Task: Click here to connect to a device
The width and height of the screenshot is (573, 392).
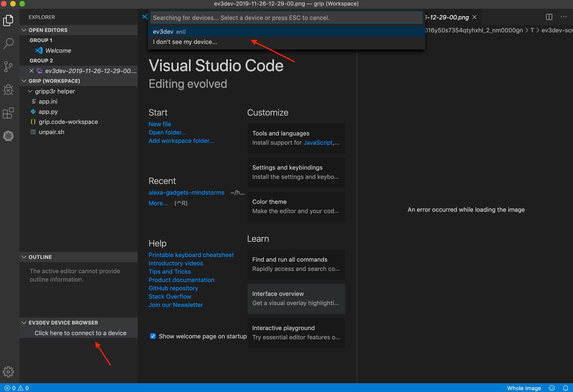Action: click(80, 333)
